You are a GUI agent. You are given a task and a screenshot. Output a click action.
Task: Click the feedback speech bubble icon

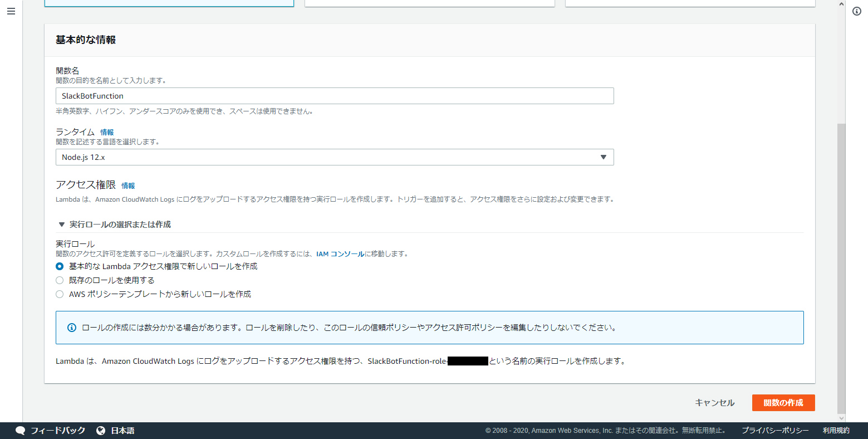tap(21, 431)
